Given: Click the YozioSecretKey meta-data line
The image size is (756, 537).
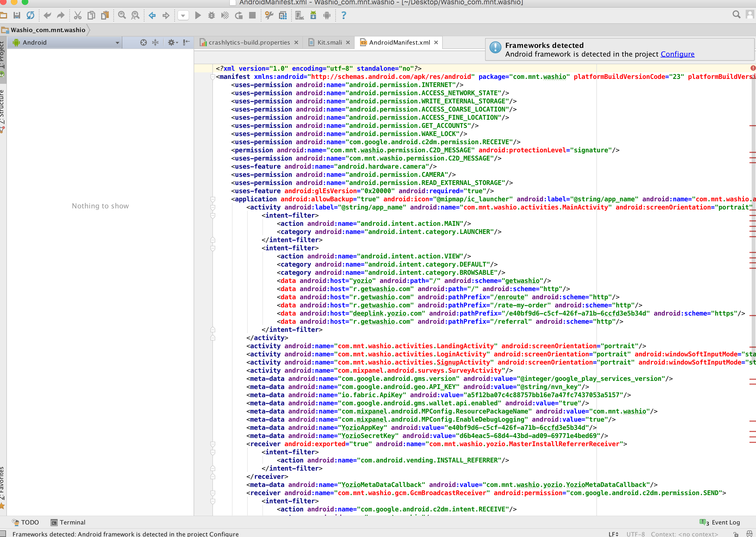Looking at the screenshot, I should click(427, 436).
